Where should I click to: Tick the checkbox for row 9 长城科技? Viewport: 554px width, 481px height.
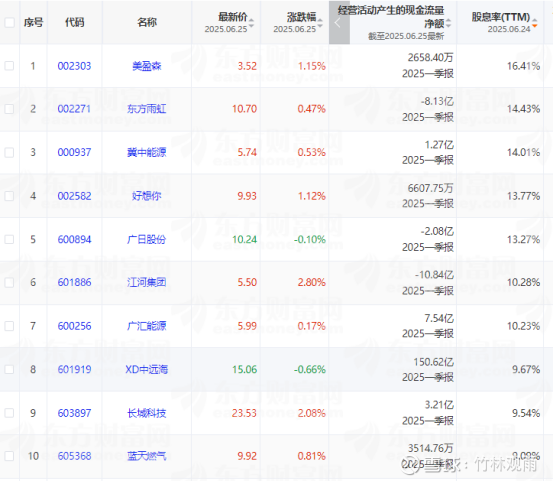(x=9, y=413)
